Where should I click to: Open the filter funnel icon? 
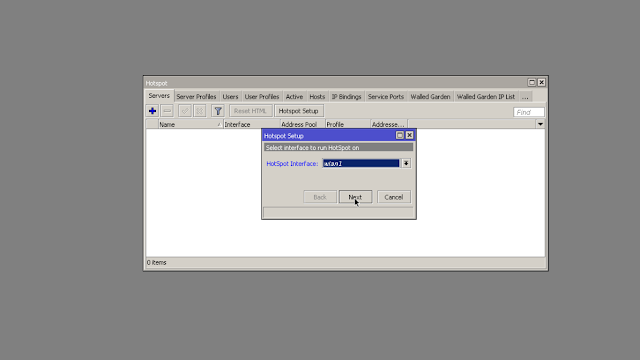(x=218, y=111)
